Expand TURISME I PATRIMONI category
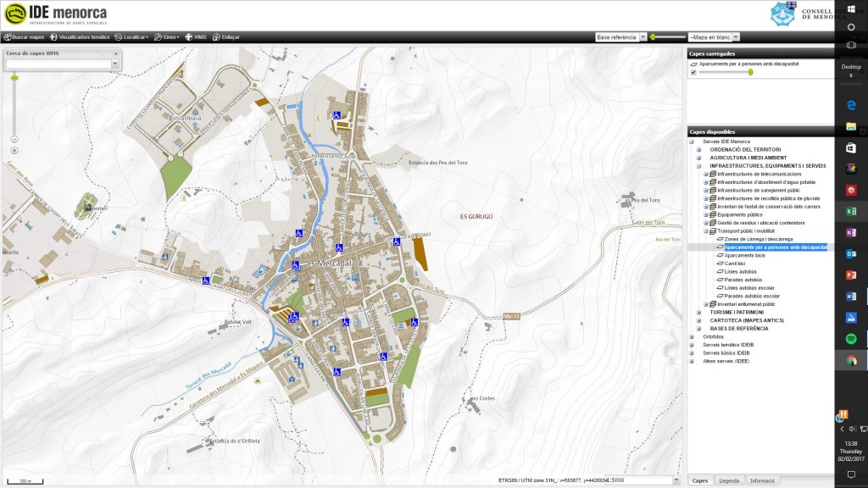This screenshot has height=488, width=868. point(698,313)
